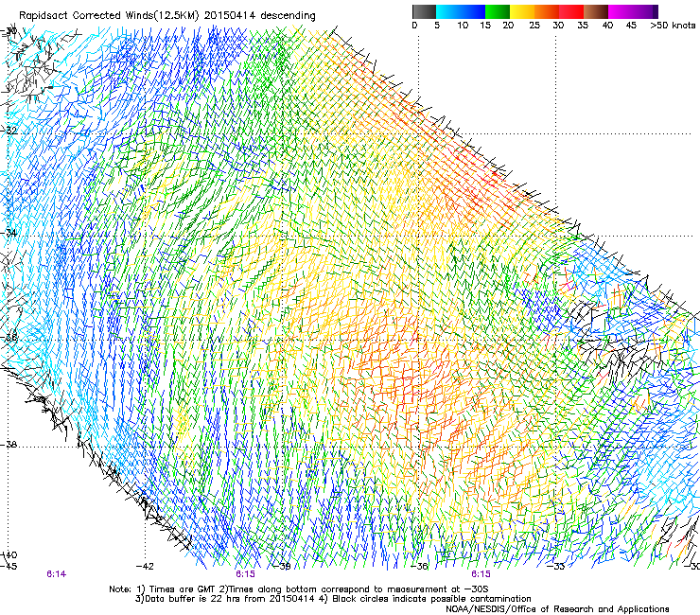Click the legend label '0'
Viewport: 700px width, 615px height.
[x=414, y=26]
